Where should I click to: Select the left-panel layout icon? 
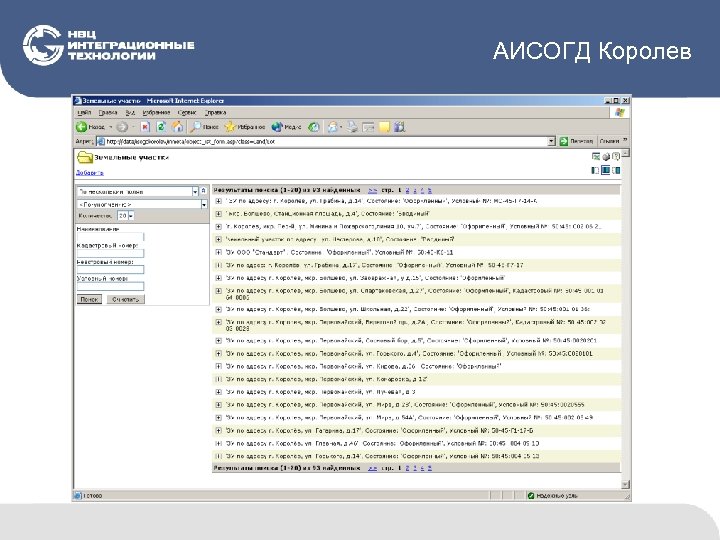click(x=596, y=170)
